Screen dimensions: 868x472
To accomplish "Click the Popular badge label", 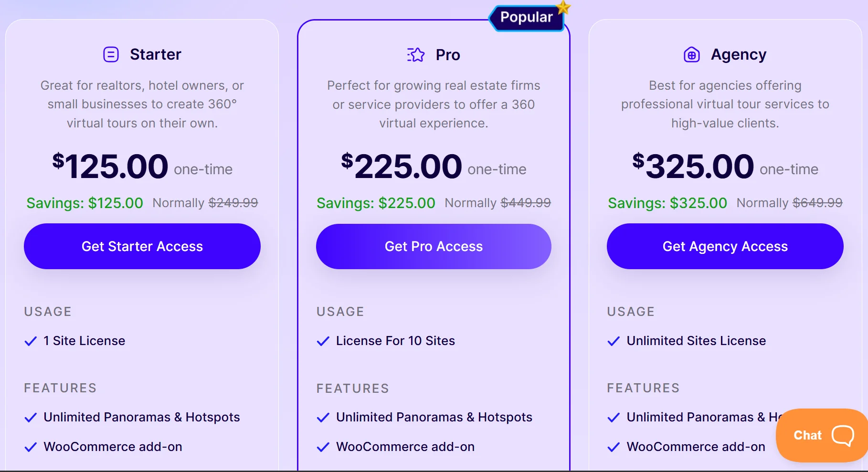I will (526, 18).
